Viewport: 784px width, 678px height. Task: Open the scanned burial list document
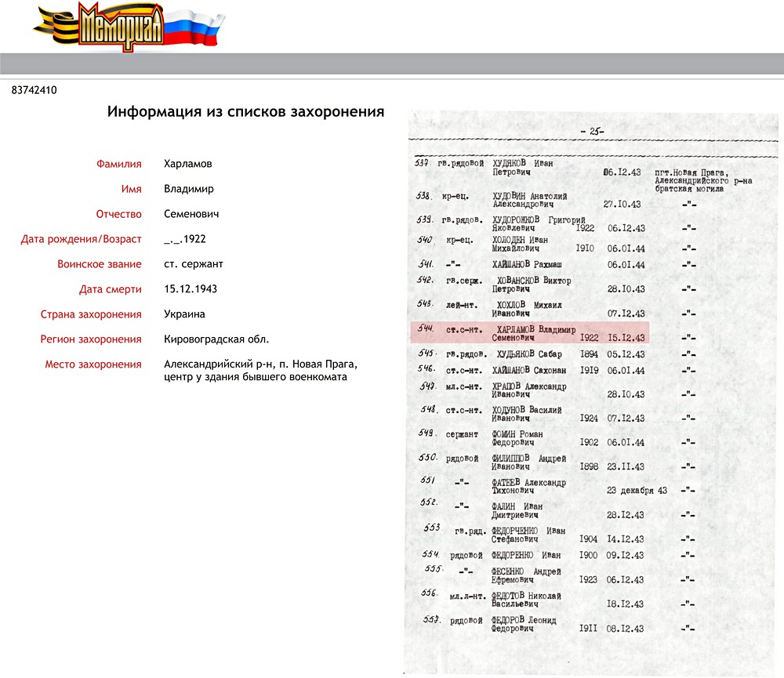coord(591,393)
